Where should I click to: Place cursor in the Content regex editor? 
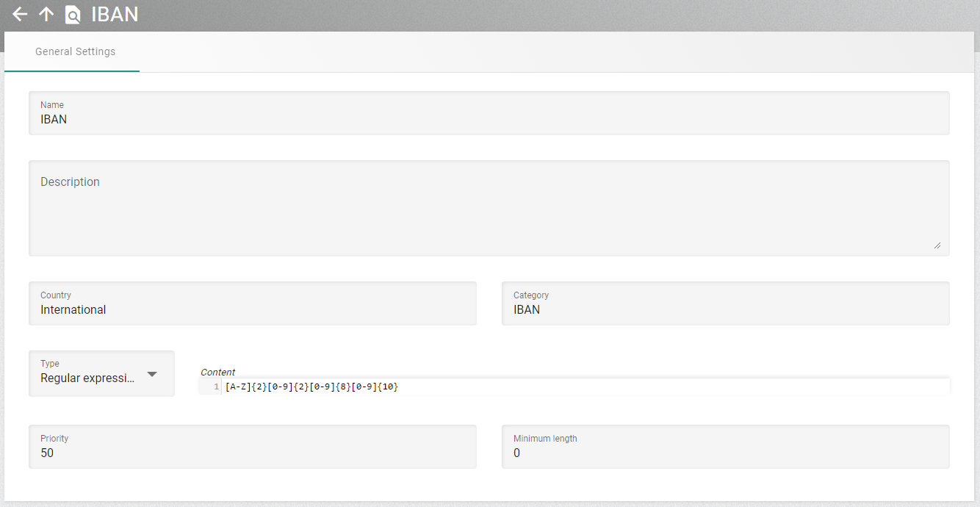(661, 386)
